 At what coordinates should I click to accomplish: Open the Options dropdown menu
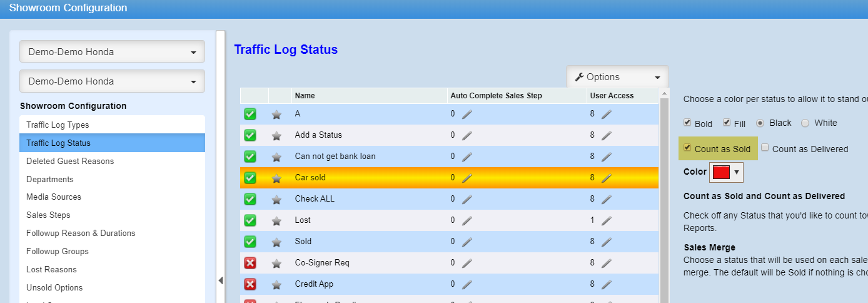pos(617,77)
